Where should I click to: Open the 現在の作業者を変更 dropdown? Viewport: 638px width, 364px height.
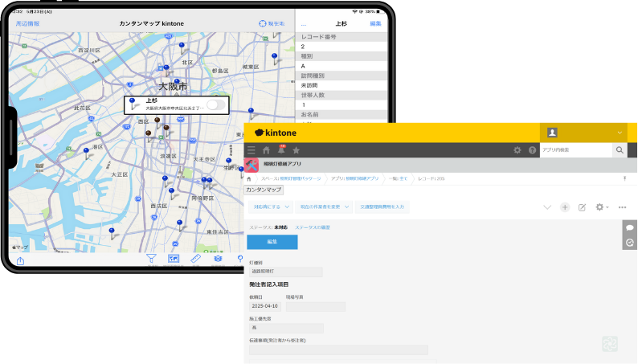click(x=324, y=207)
